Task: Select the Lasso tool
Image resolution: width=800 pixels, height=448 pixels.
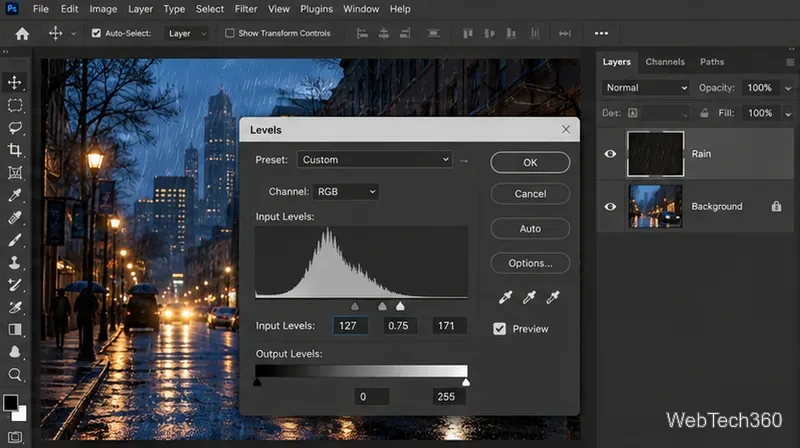Action: (15, 128)
